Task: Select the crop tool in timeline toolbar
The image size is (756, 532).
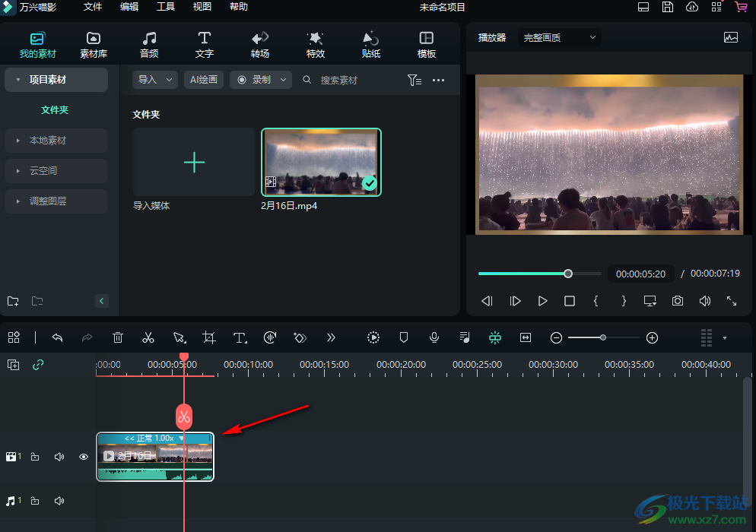Action: coord(209,337)
